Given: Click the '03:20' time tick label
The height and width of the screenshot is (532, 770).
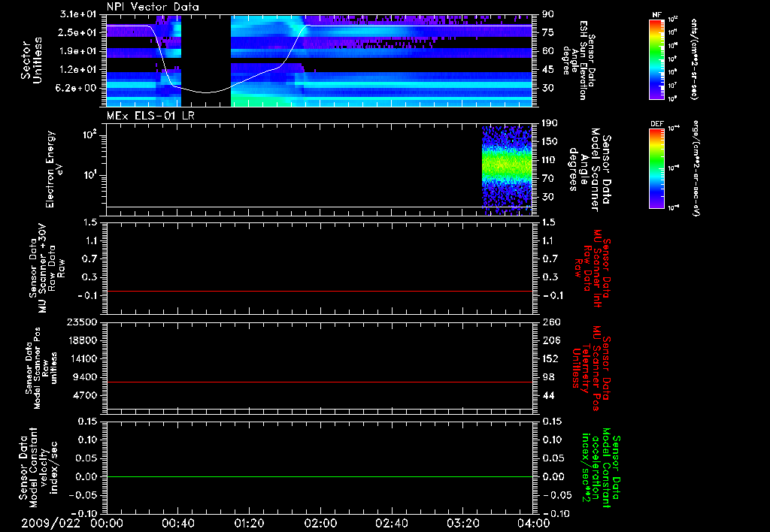Looking at the screenshot, I should 462,523.
